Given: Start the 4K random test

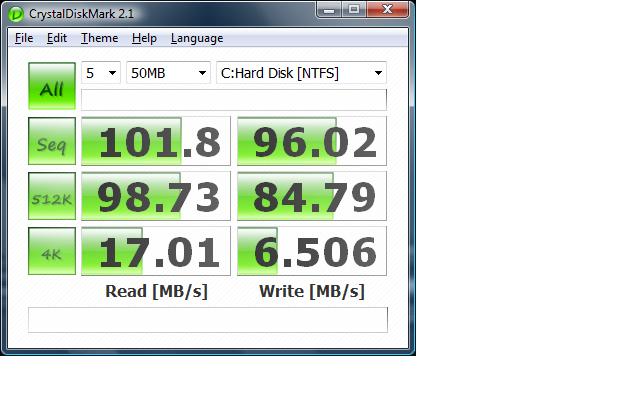Looking at the screenshot, I should [x=52, y=251].
